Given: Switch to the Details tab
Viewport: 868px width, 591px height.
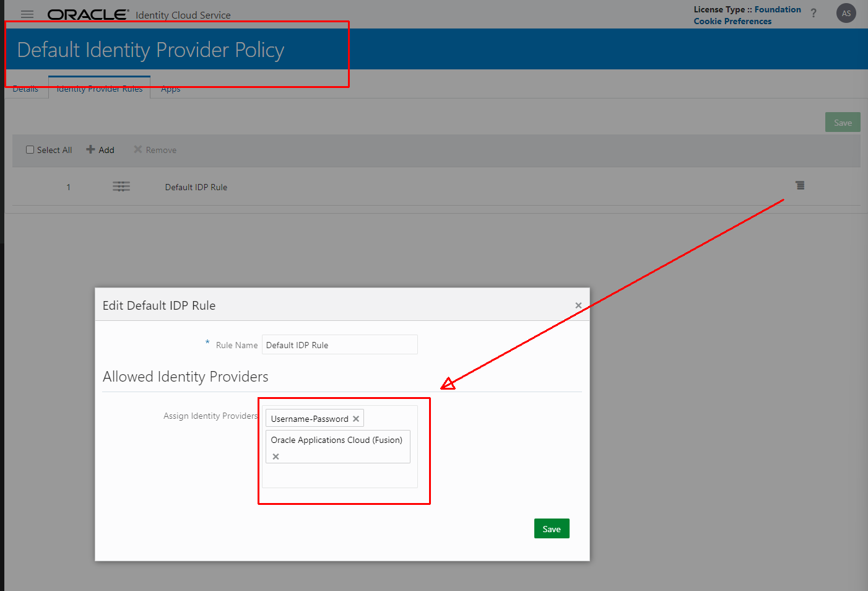Looking at the screenshot, I should pyautogui.click(x=25, y=89).
